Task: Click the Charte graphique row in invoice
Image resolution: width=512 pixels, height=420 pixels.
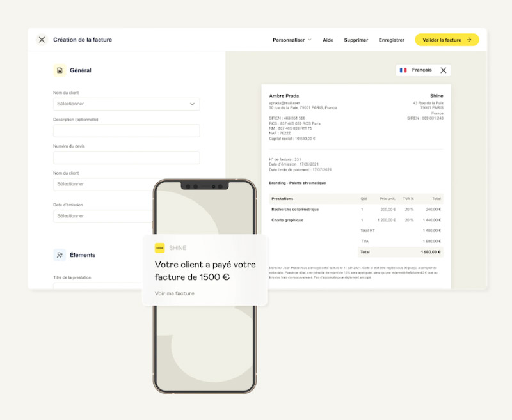Action: click(x=356, y=220)
